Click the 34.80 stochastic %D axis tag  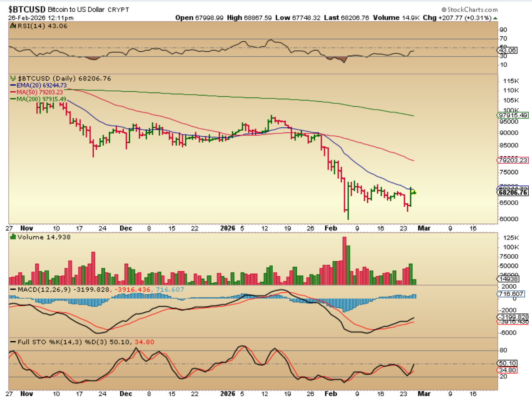507,370
